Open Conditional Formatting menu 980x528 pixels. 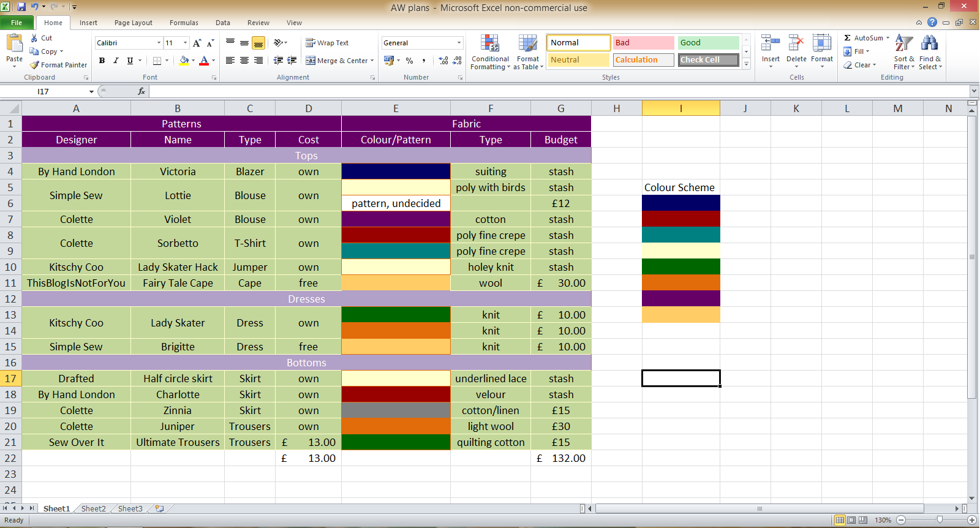pos(490,53)
